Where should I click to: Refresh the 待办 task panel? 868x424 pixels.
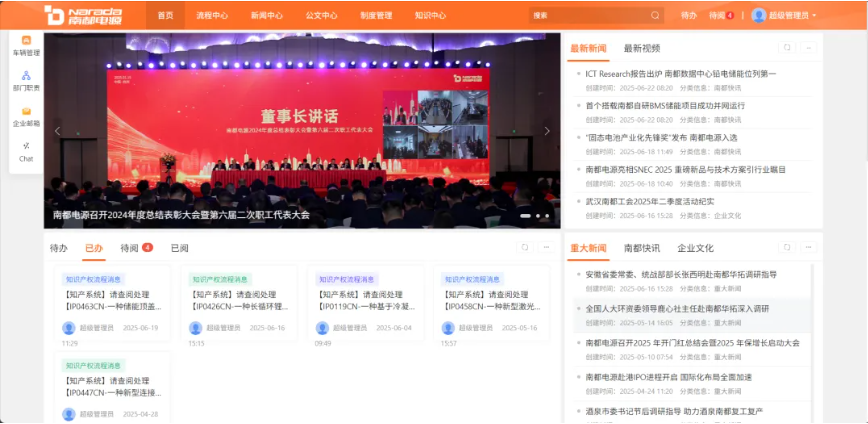click(525, 247)
